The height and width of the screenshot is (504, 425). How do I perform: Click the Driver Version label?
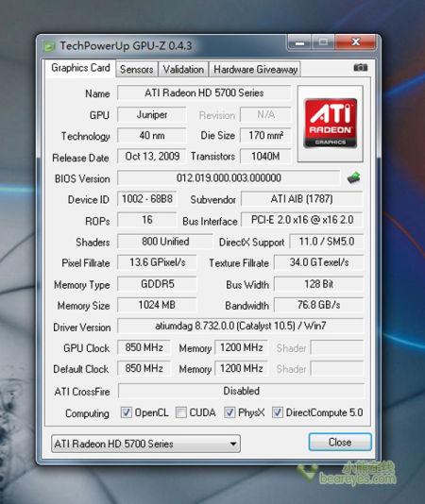point(82,328)
